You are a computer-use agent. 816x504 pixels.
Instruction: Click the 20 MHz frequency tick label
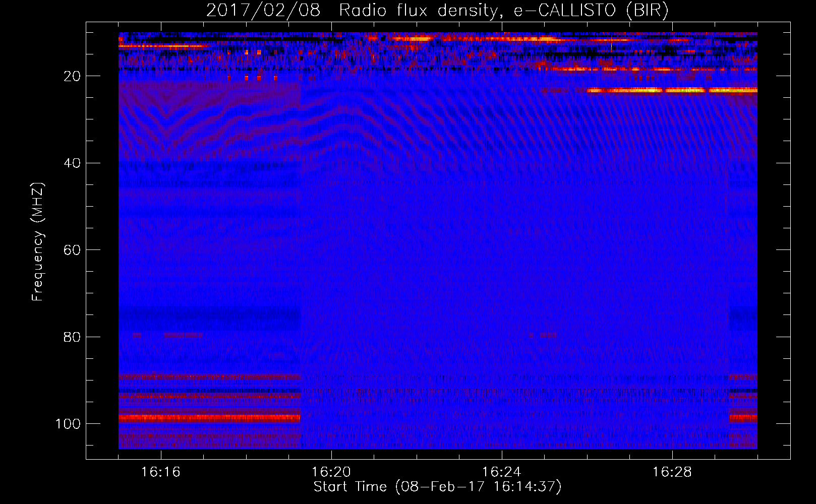(72, 76)
